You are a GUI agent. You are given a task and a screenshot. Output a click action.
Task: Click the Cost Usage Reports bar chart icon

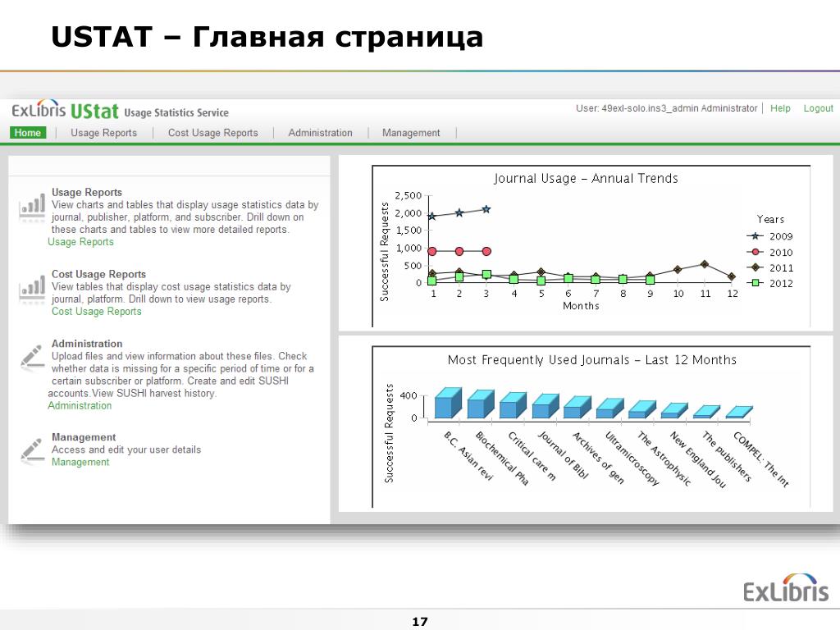click(x=32, y=290)
